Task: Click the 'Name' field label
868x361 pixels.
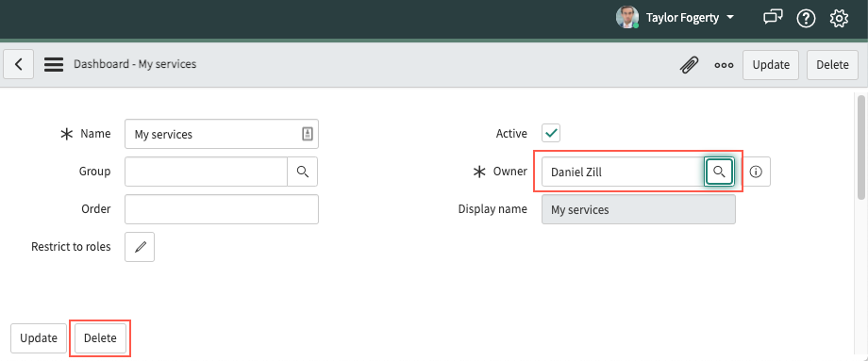Action: pos(95,133)
